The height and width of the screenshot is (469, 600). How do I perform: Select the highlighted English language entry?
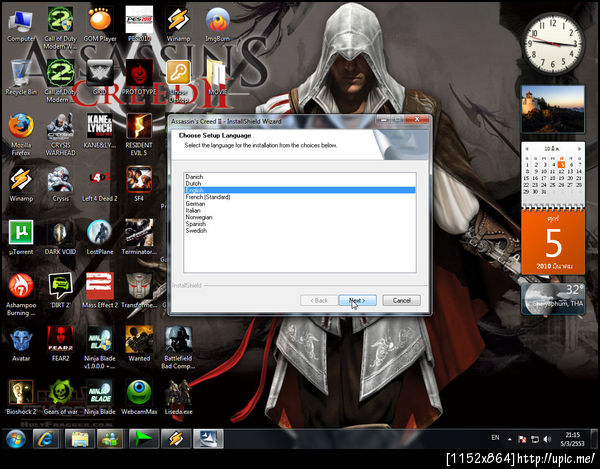(300, 190)
